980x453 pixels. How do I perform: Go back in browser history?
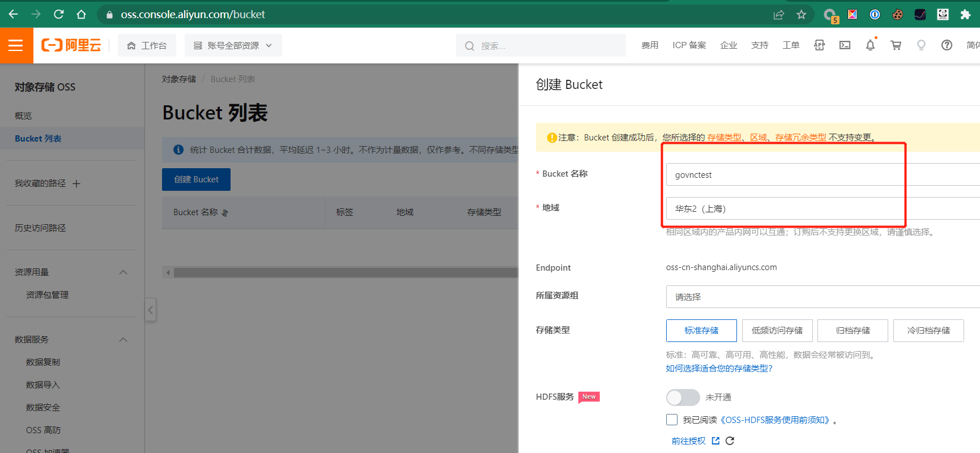click(x=14, y=14)
